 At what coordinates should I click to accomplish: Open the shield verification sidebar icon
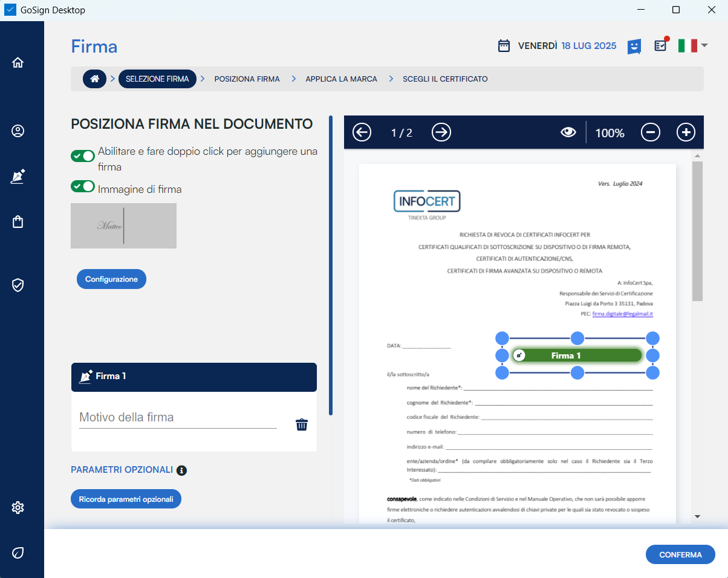tap(18, 285)
